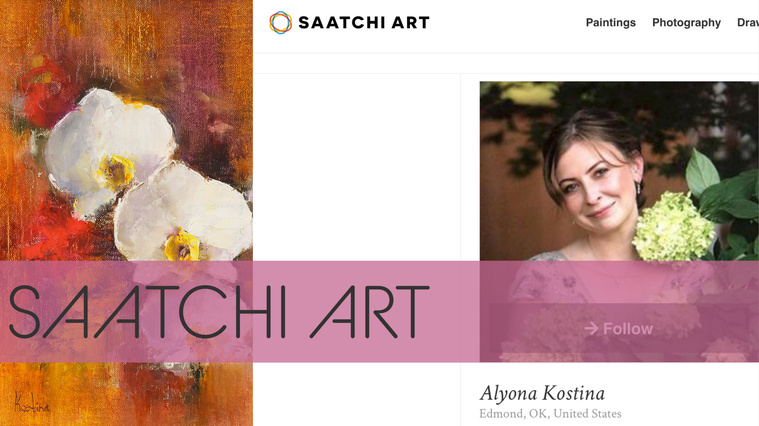Click the large SAATCHI ART overlay title
Screen dimensions: 759x426
click(219, 312)
